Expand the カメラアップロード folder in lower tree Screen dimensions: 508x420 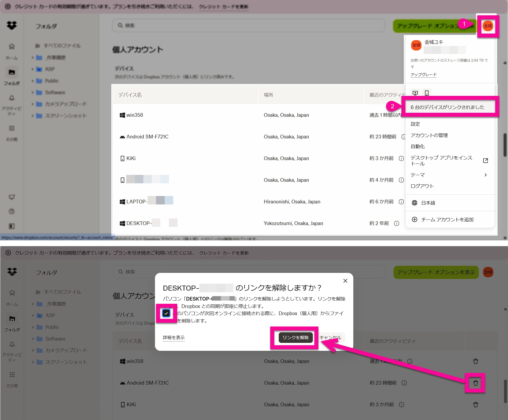(x=33, y=351)
